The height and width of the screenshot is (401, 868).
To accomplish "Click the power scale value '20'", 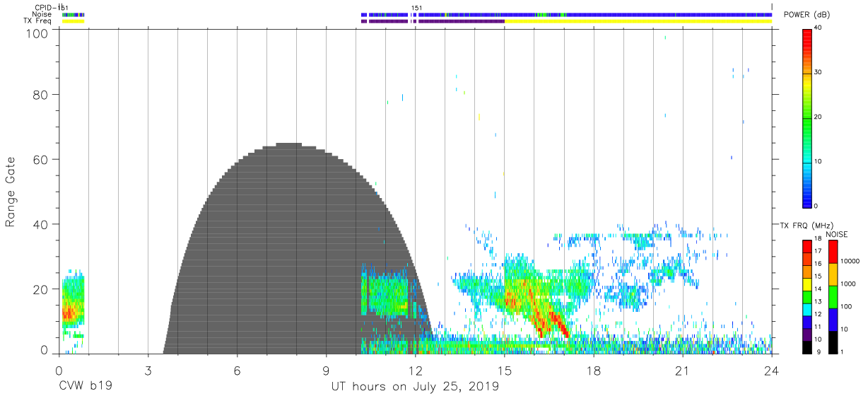I will 819,117.
